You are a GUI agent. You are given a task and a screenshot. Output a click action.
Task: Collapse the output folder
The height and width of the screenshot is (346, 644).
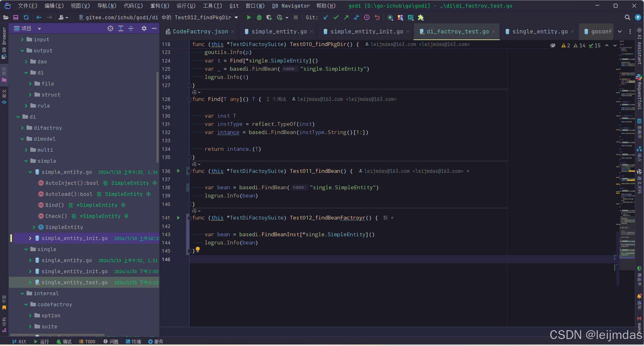(22, 50)
